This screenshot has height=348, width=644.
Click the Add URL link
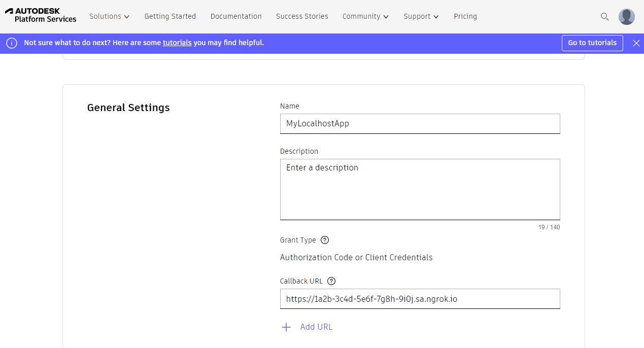click(316, 327)
